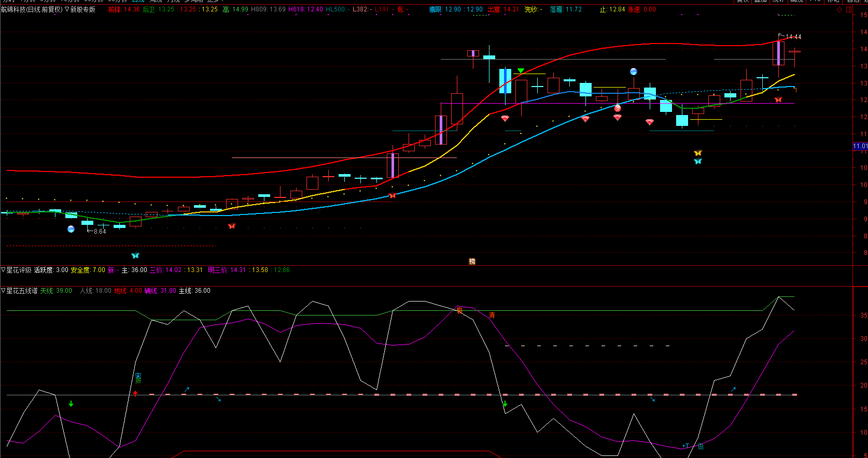Click the red up arrow below 宝藏
The width and height of the screenshot is (868, 458).
pyautogui.click(x=135, y=393)
